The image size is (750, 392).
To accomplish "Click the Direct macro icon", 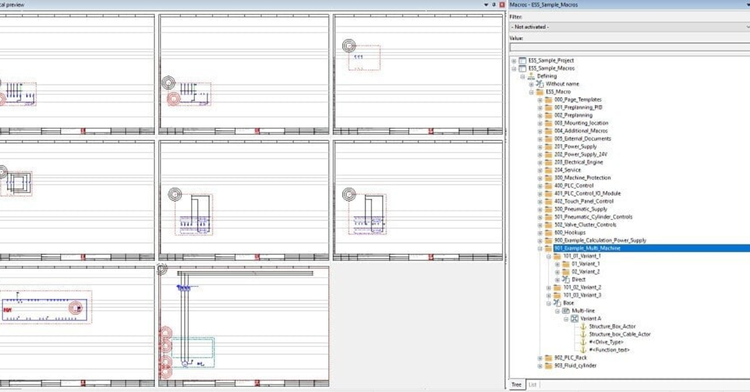I will tap(565, 280).
